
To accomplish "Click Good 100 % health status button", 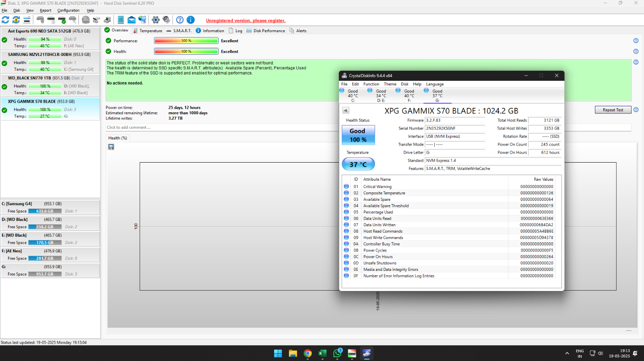I will 358,135.
